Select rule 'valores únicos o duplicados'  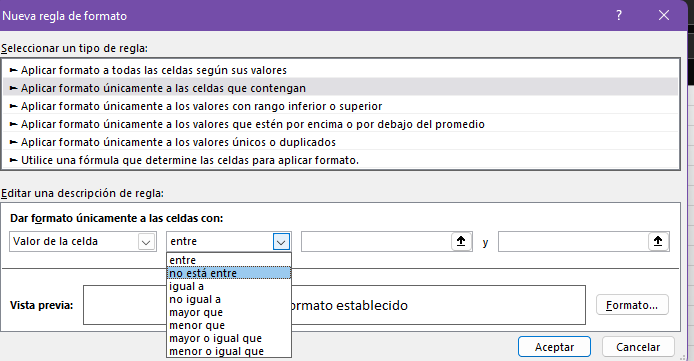340,142
